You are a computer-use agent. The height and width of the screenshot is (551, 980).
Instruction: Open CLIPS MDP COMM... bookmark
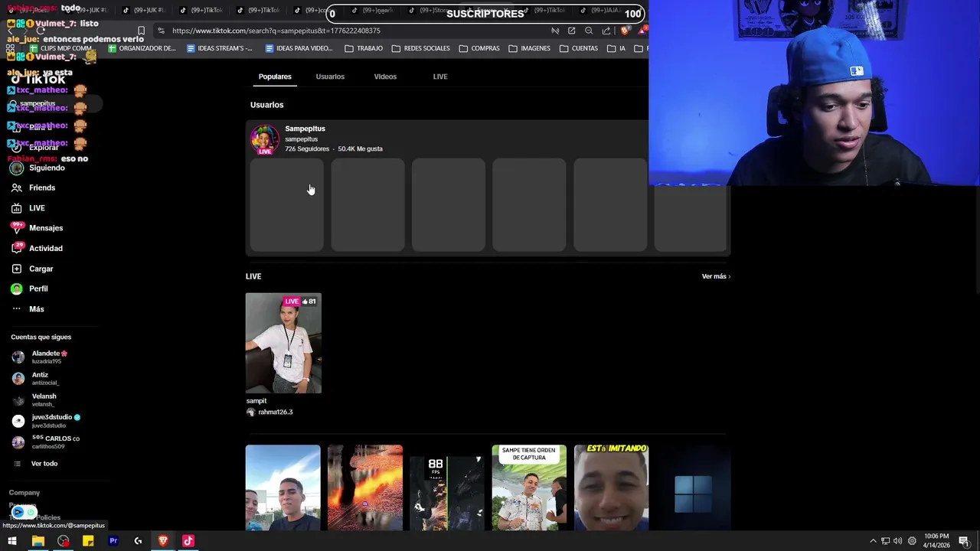point(60,48)
